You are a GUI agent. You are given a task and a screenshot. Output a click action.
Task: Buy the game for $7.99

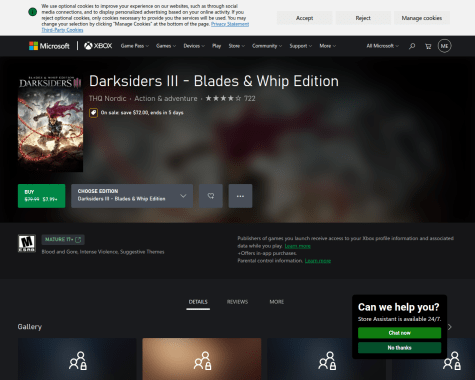click(x=42, y=196)
